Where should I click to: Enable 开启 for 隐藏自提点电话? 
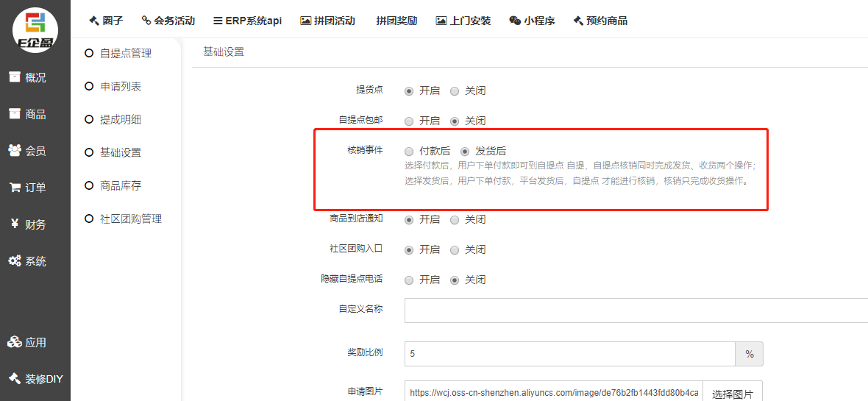409,280
